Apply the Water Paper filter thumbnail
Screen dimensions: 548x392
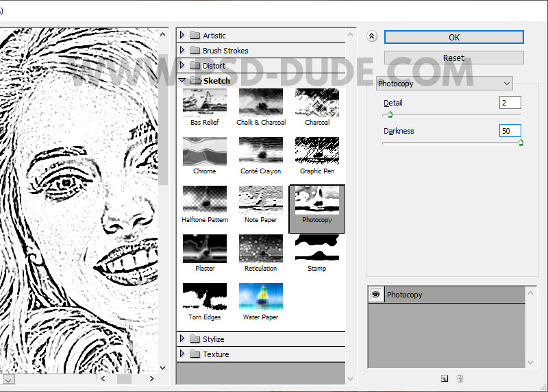(261, 297)
